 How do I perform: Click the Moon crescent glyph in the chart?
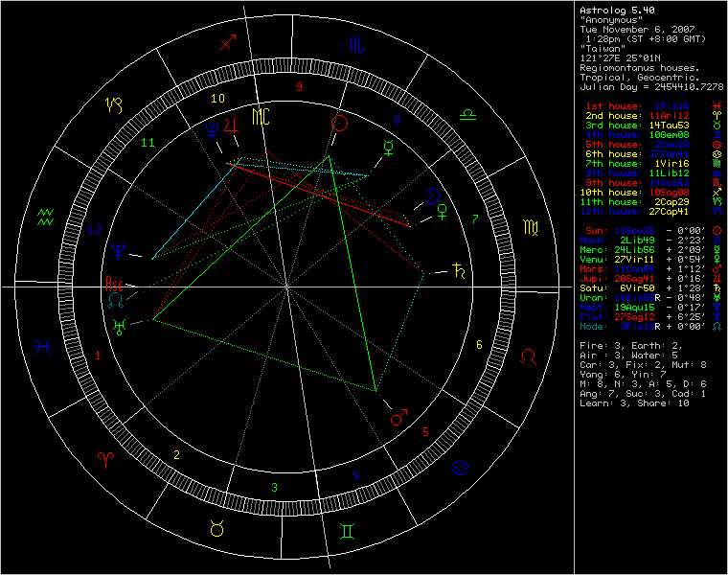pyautogui.click(x=433, y=196)
